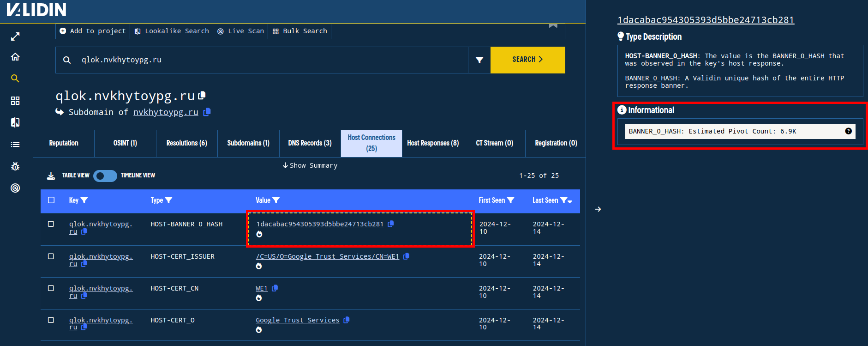Open the /C=US/O=Google Trust Services/CN=WE1 link
868x346 pixels.
click(328, 256)
